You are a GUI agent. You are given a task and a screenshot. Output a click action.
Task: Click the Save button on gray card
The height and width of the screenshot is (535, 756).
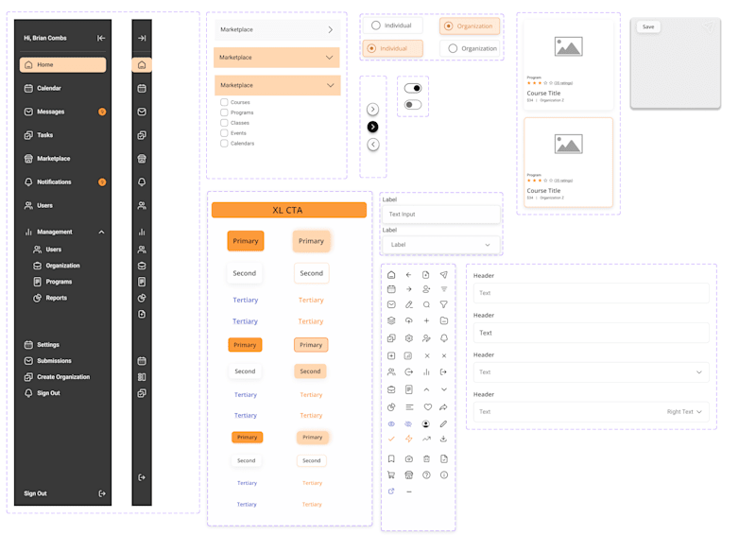point(648,26)
